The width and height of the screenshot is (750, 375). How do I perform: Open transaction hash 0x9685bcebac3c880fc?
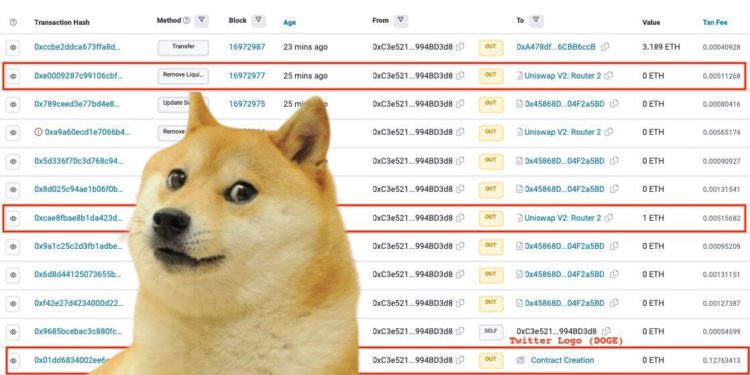[78, 331]
